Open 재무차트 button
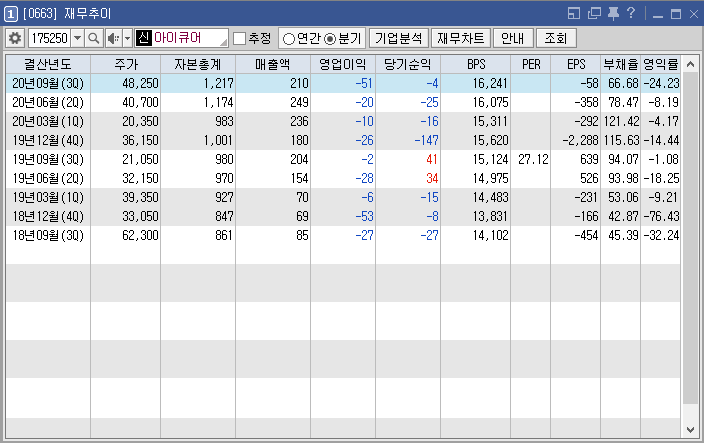This screenshot has width=704, height=443. tap(460, 38)
